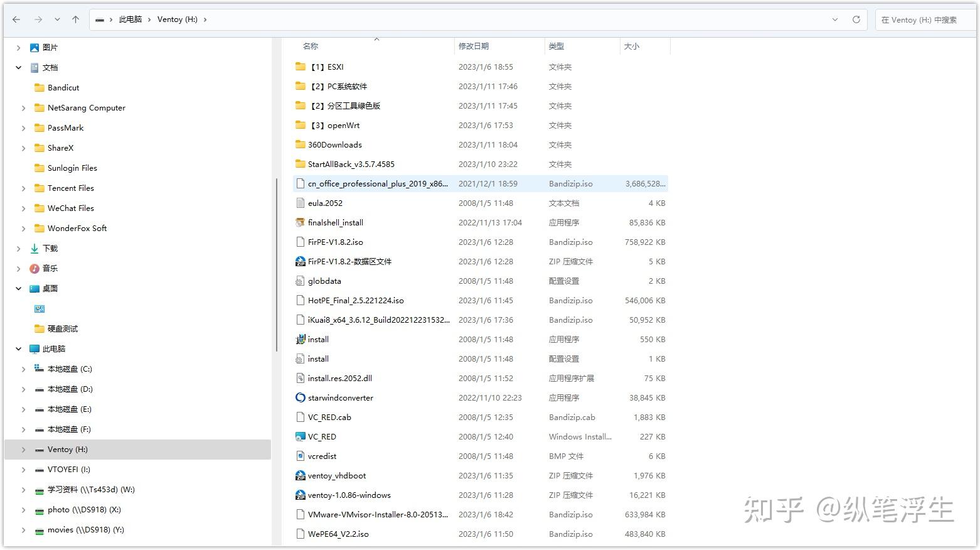Sort files by 名称 column header
Screen dimensions: 980x550
click(311, 46)
